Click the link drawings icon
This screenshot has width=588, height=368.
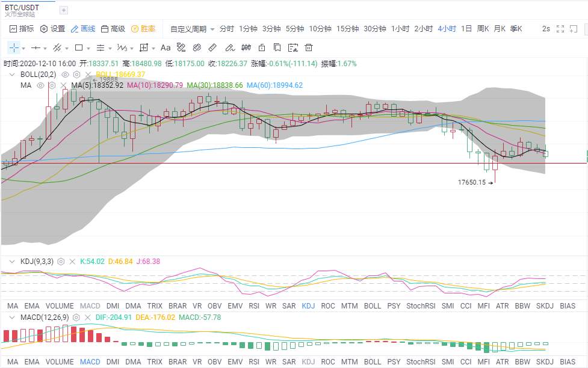coord(197,48)
